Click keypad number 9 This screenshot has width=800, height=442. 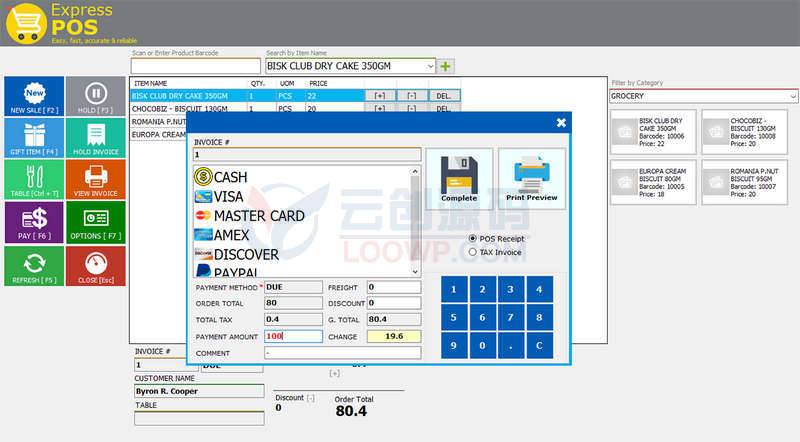[454, 346]
